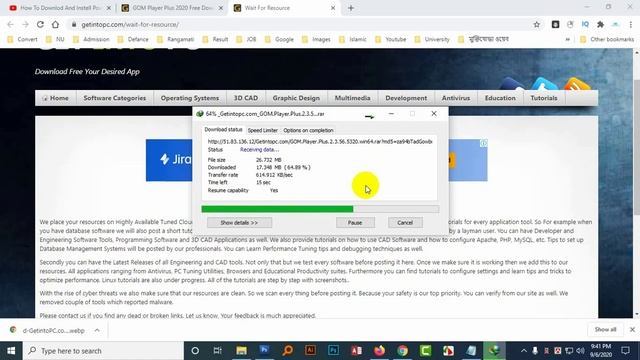Open the Extensions puzzle-piece menu
This screenshot has width=640, height=360.
click(600, 24)
